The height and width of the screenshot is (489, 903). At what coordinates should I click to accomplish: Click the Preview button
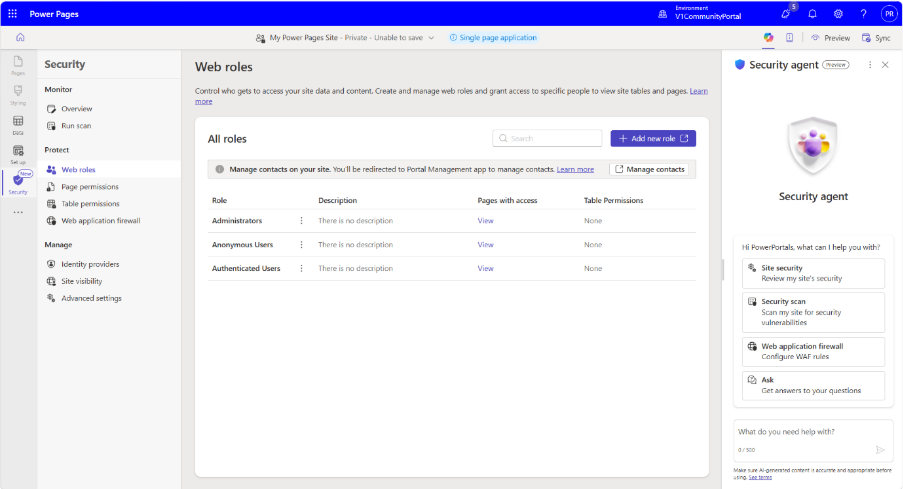click(x=830, y=38)
